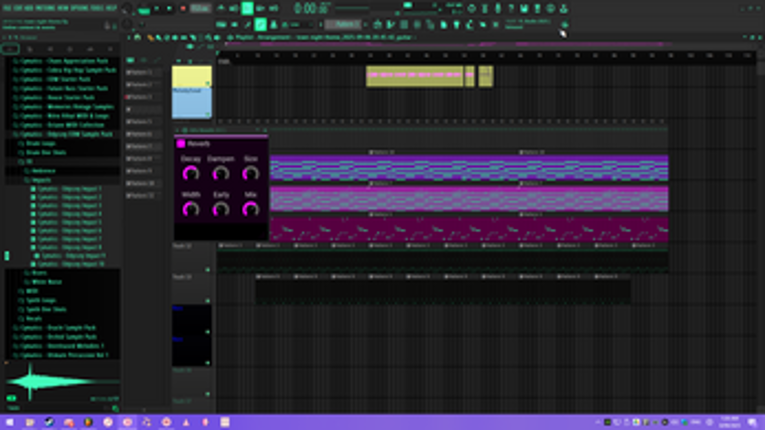Toggle the Reverb effect on/off square
765x430 pixels.
(x=181, y=143)
